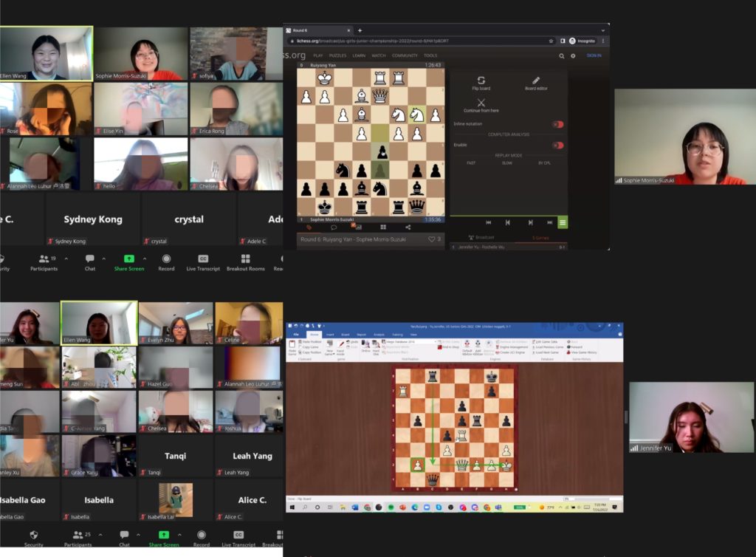Toggle the Inline notation switch
The height and width of the screenshot is (557, 756).
click(557, 124)
